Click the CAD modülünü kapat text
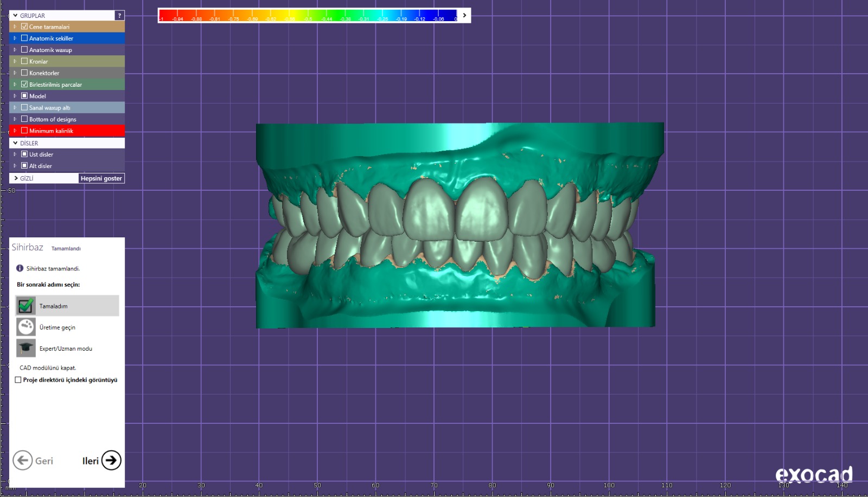Image resolution: width=868 pixels, height=497 pixels. [48, 367]
